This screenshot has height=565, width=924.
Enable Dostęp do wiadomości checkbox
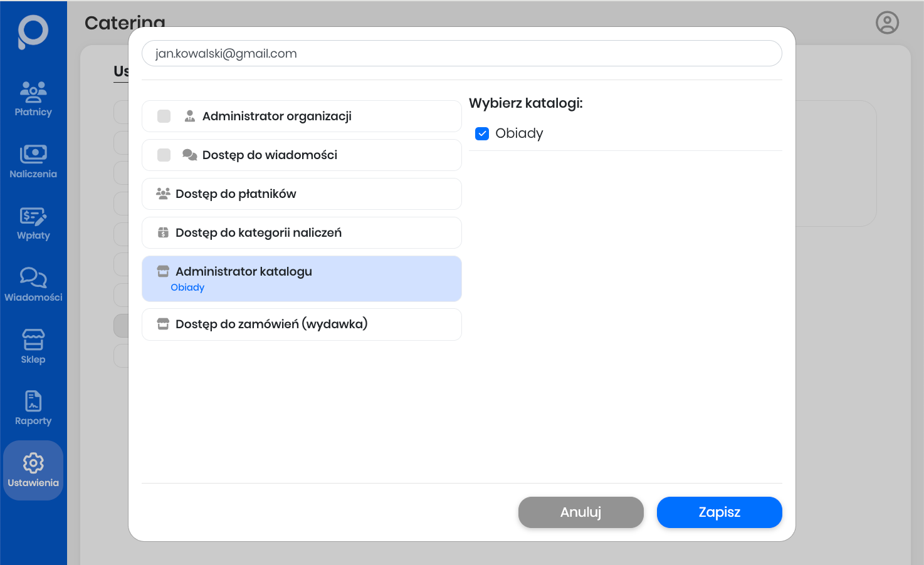point(164,155)
